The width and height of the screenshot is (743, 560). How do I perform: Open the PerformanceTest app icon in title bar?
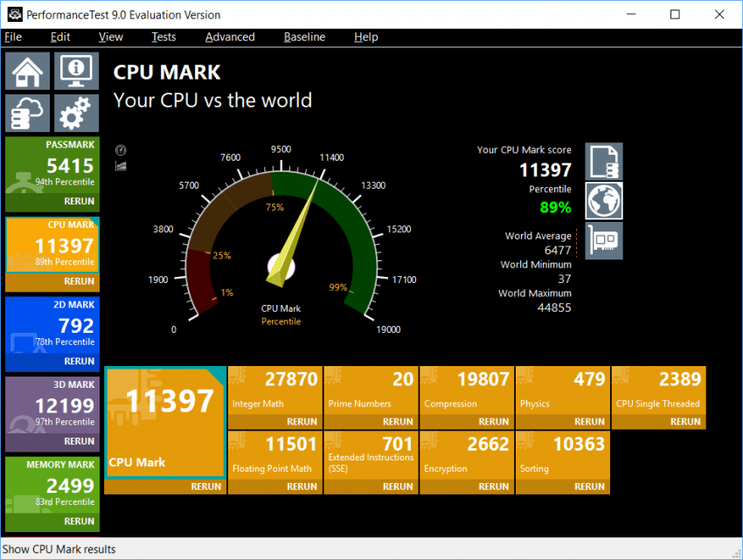[x=15, y=15]
